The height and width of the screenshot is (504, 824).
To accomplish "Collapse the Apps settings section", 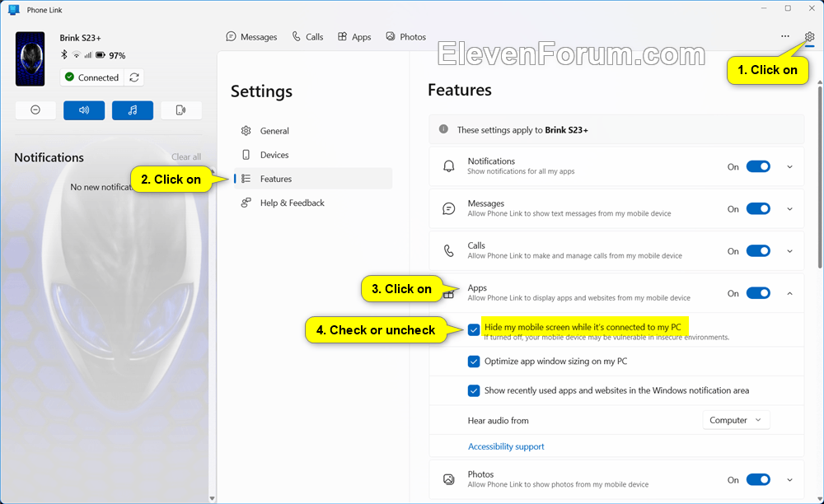I will coord(789,293).
